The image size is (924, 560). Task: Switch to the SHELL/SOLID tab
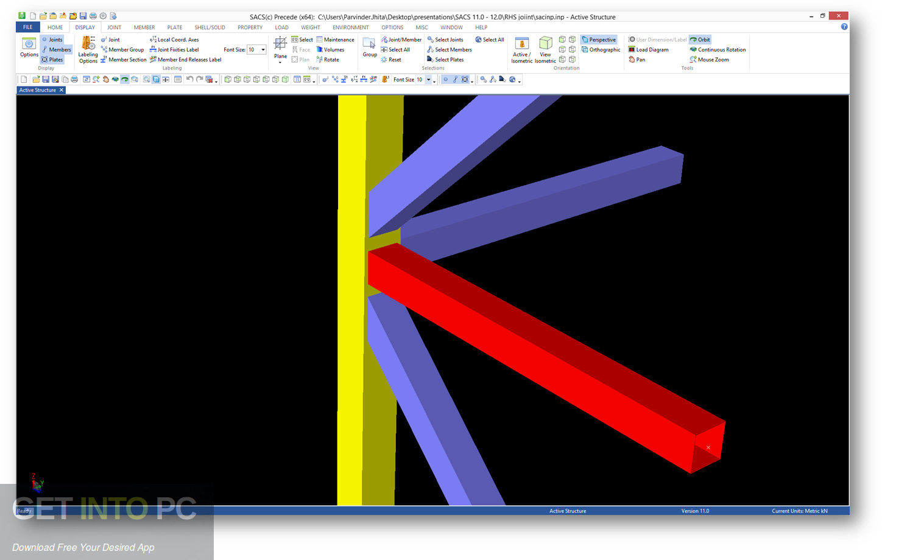(209, 27)
